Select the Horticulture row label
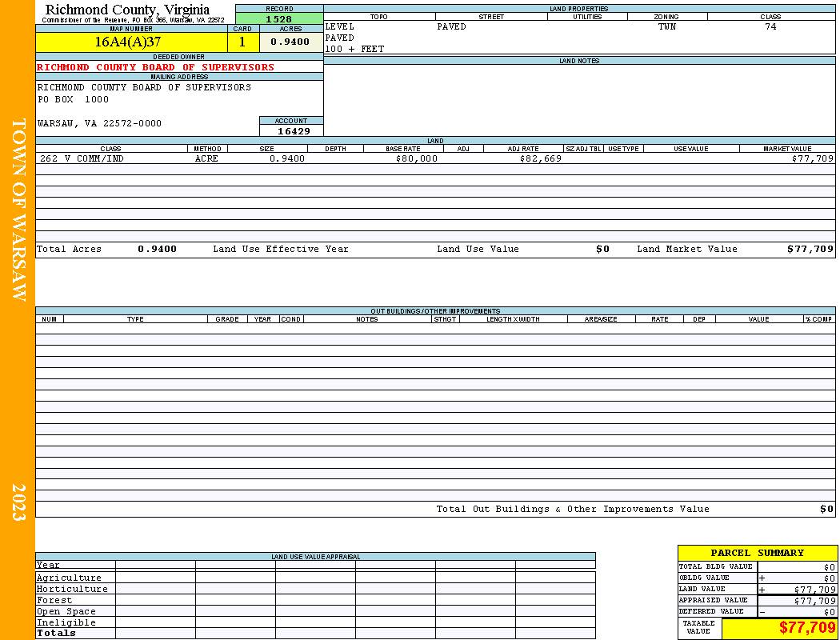The height and width of the screenshot is (640, 840). pos(72,589)
